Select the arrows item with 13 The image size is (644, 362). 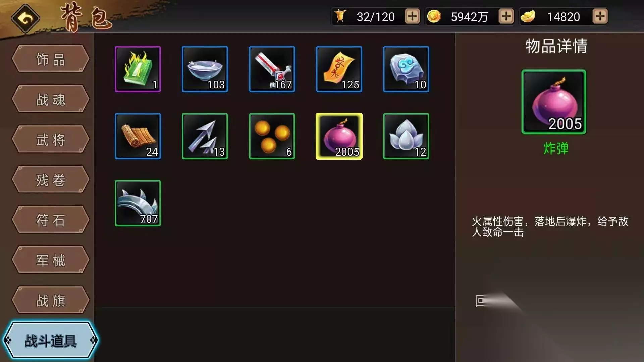(x=205, y=136)
